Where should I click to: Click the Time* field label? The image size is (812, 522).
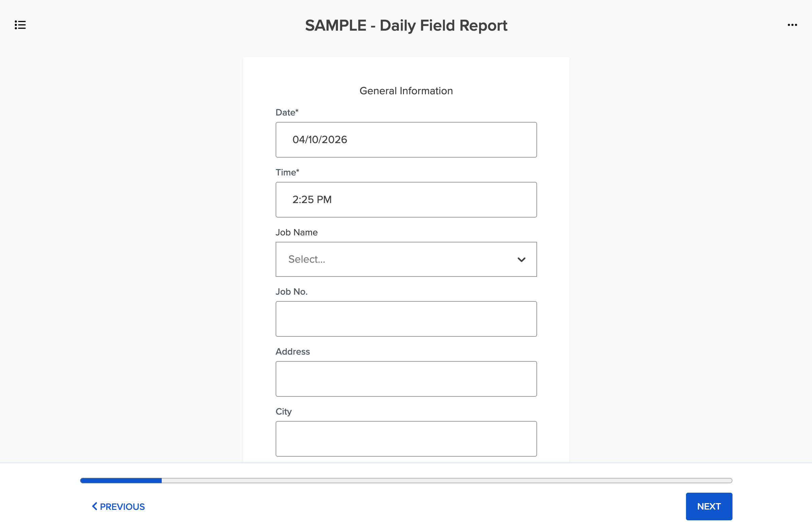[x=287, y=172]
